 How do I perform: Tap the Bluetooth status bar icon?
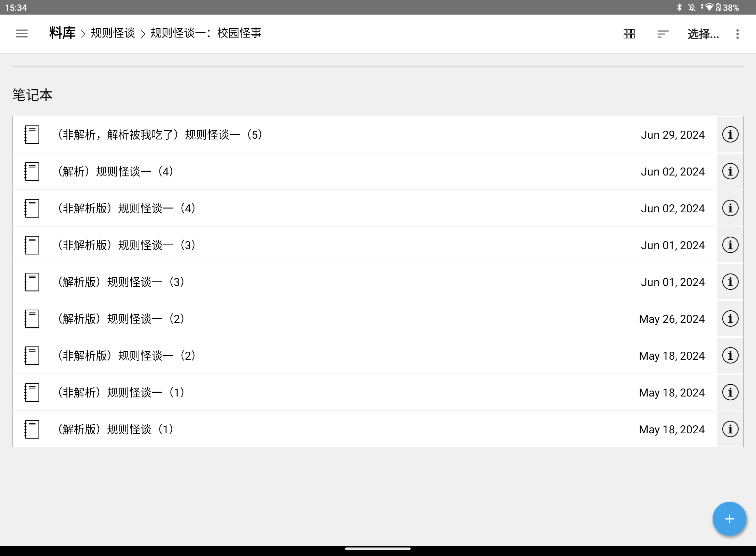[679, 7]
